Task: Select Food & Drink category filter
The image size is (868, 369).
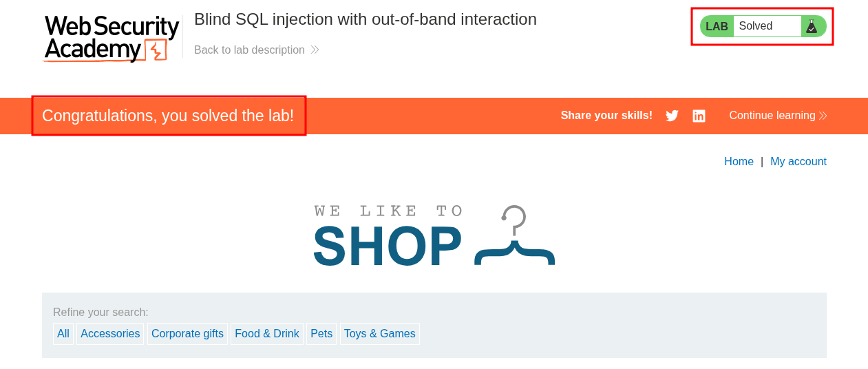Action: 267,334
